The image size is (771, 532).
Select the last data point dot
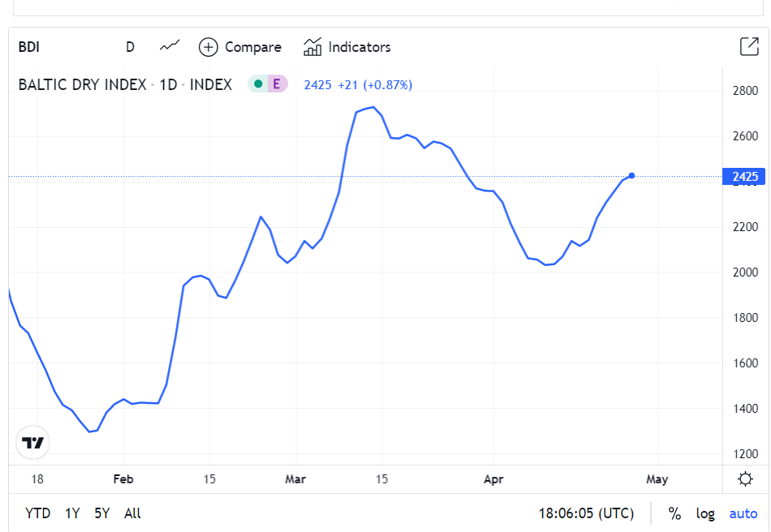pyautogui.click(x=631, y=175)
